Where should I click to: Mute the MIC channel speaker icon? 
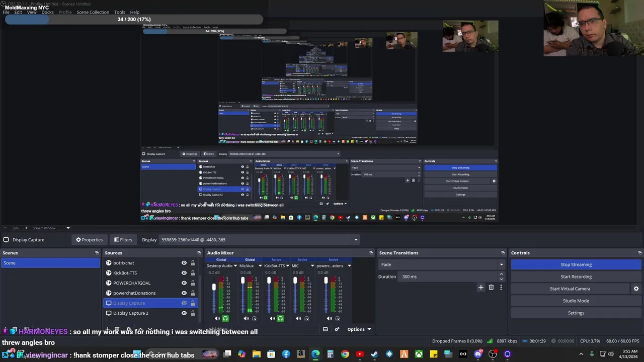pyautogui.click(x=298, y=318)
